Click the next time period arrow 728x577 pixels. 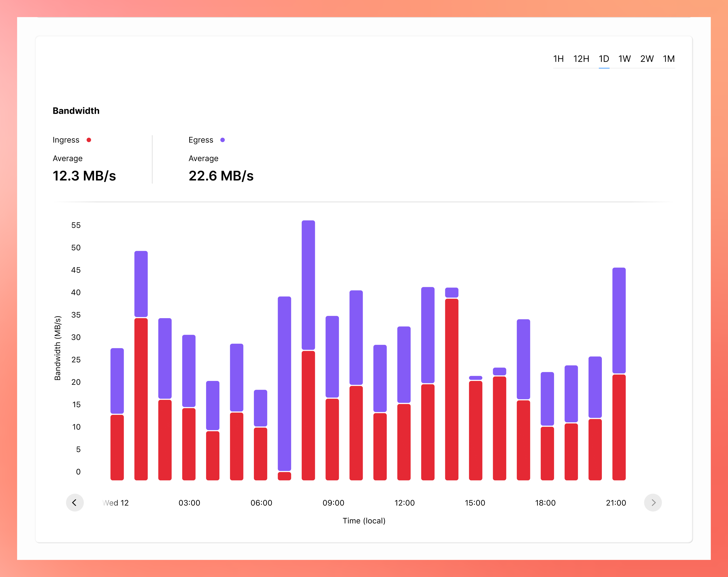pos(653,502)
